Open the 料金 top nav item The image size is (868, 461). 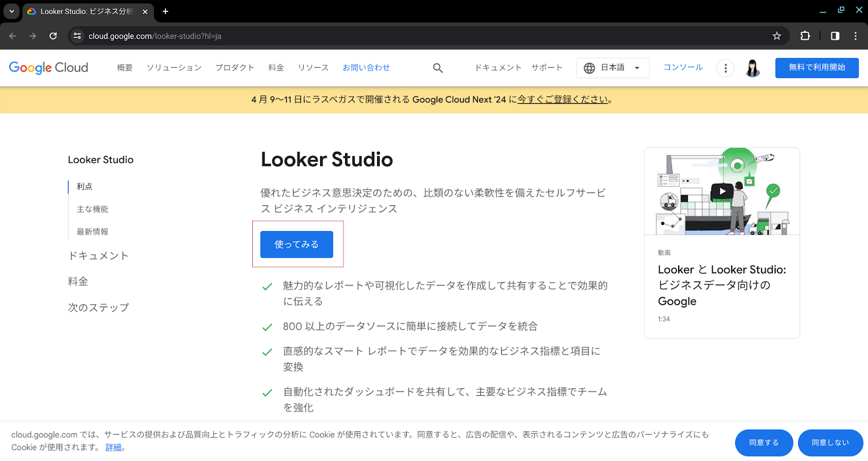[x=276, y=68]
